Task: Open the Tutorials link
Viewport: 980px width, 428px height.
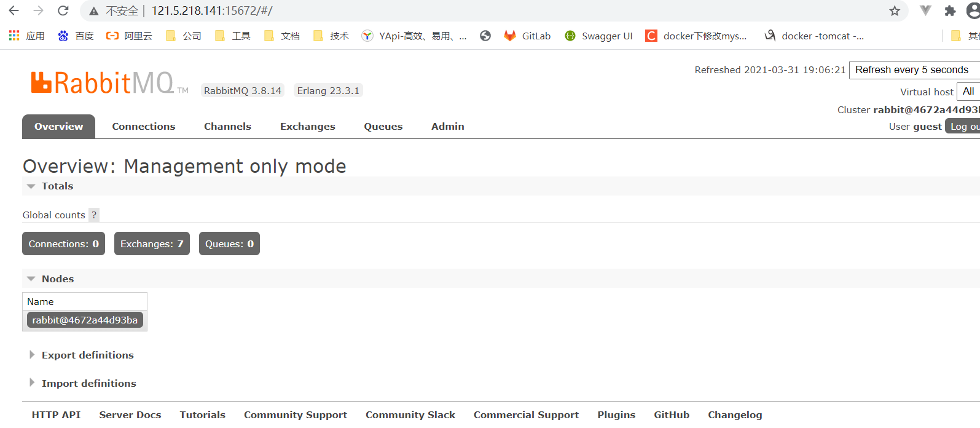Action: point(202,414)
